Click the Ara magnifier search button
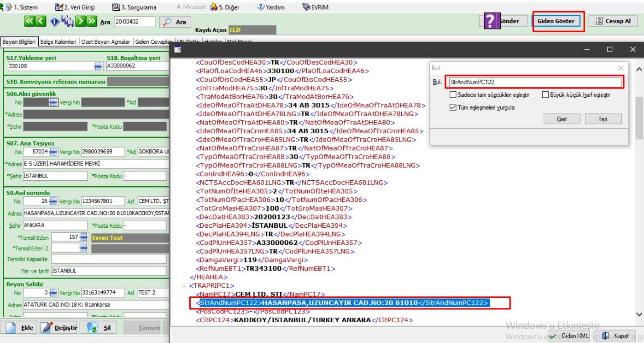 [175, 22]
